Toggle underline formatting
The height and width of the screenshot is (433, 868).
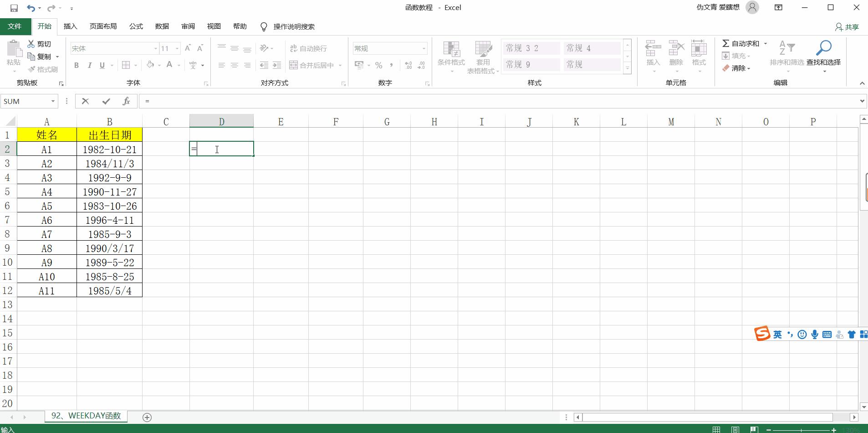click(x=102, y=65)
